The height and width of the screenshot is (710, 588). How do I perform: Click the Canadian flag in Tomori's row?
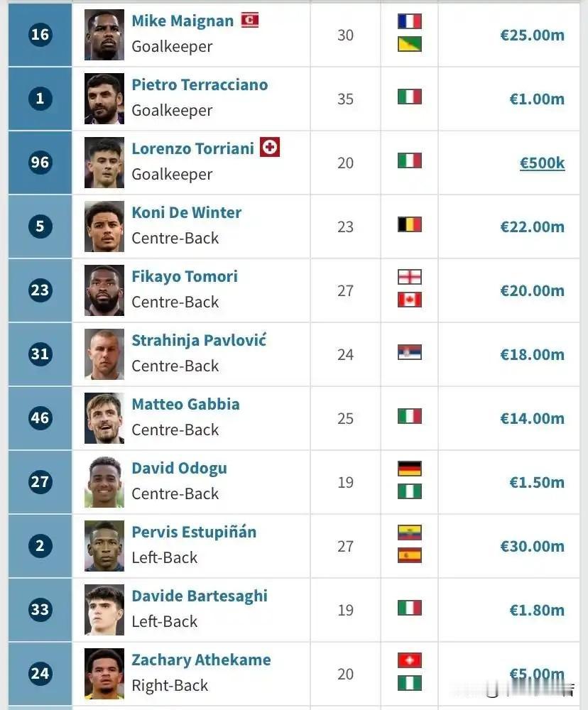410,300
